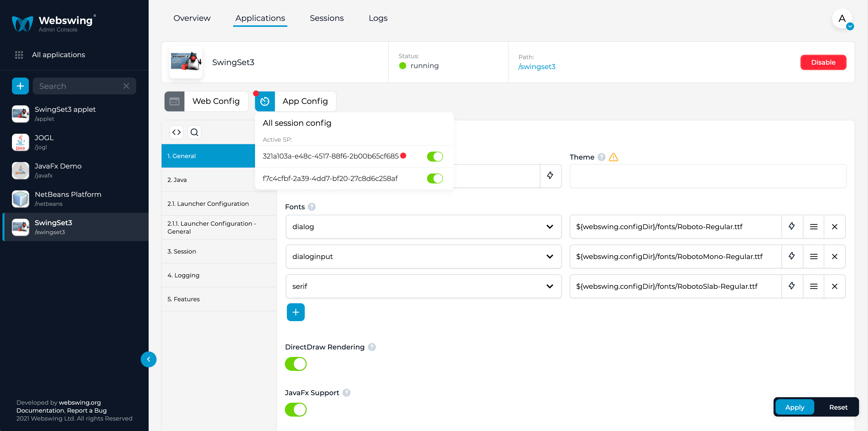
Task: Remove the dialoginput font row
Action: tap(835, 257)
